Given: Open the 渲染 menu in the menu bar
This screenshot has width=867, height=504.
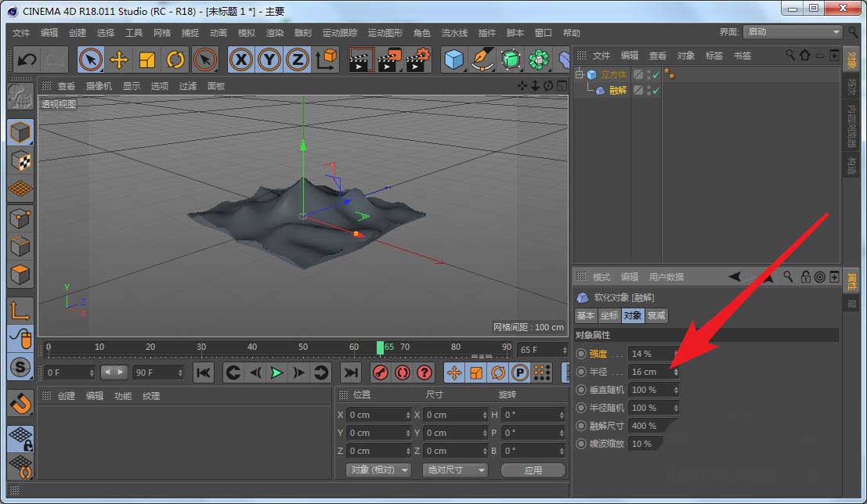Looking at the screenshot, I should pos(275,33).
